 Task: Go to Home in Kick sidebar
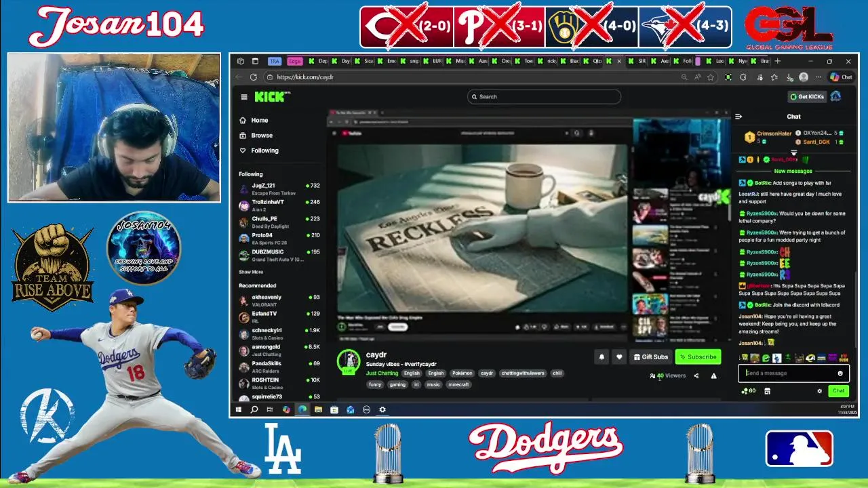[x=254, y=120]
